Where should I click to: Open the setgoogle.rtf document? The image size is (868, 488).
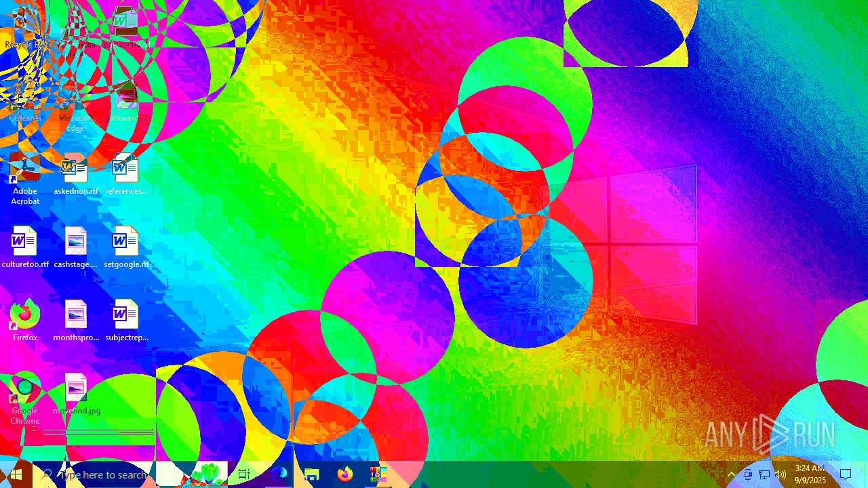126,248
